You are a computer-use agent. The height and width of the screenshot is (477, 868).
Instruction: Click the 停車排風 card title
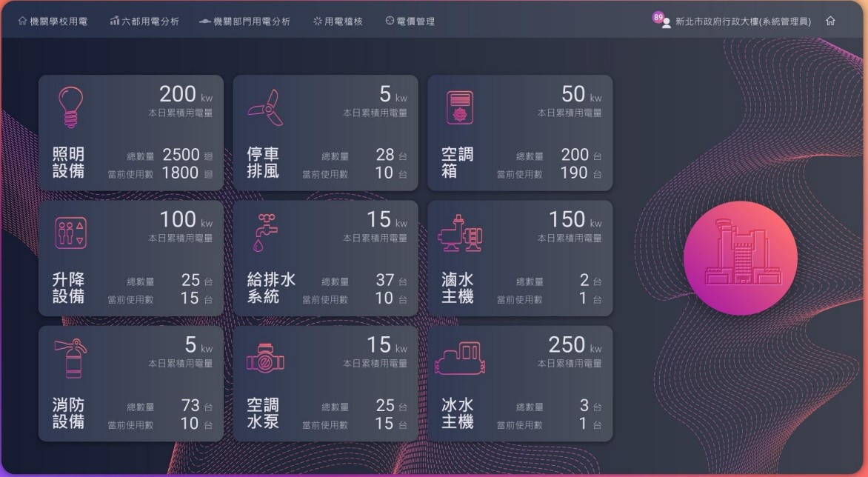(263, 162)
